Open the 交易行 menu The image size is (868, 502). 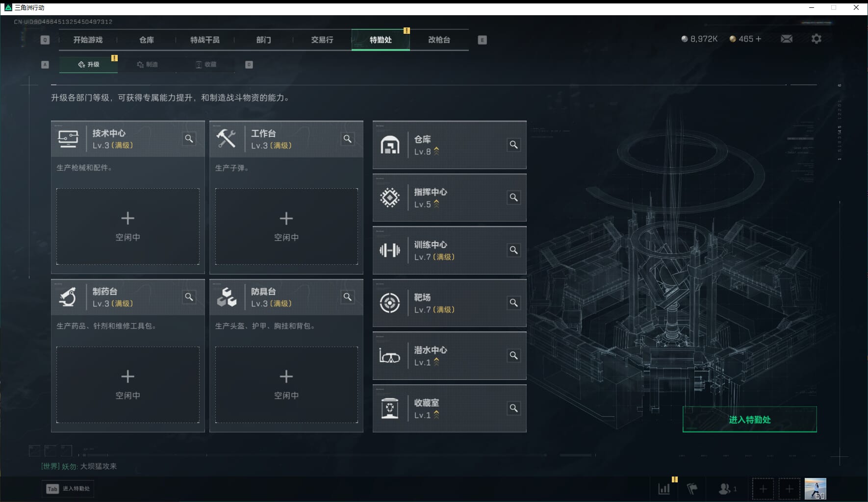[x=322, y=40]
